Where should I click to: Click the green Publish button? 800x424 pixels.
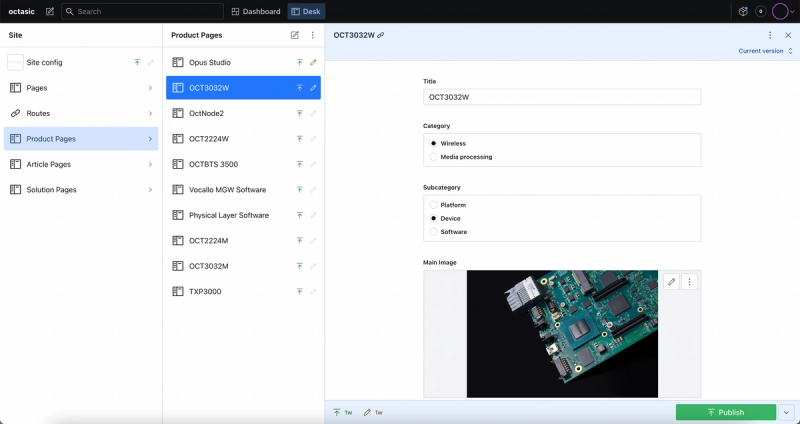pyautogui.click(x=726, y=412)
